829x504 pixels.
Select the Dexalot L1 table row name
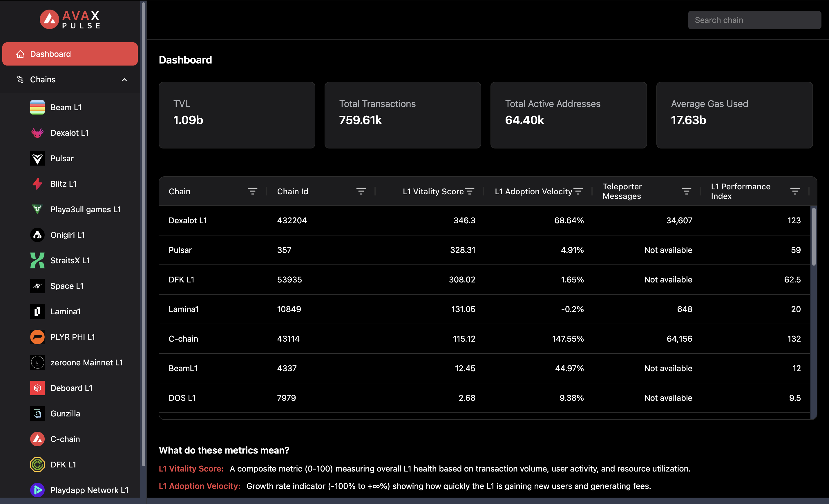tap(188, 220)
